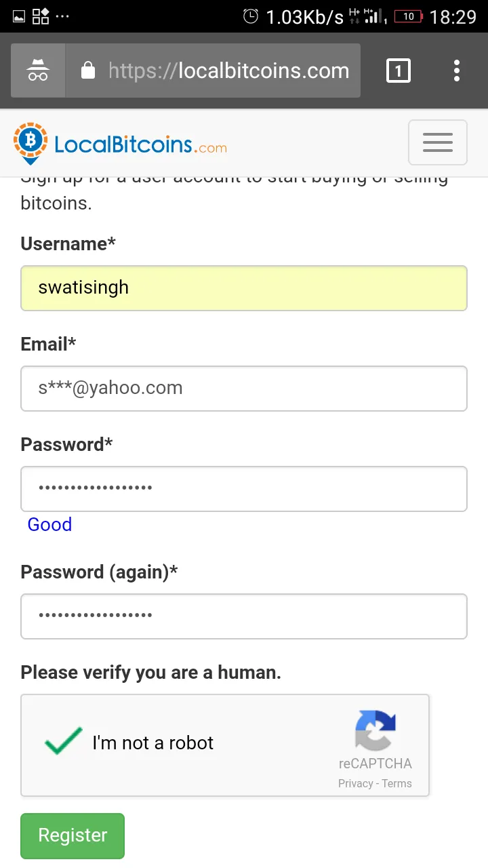Tap the alarm clock status icon
The height and width of the screenshot is (868, 488).
(251, 16)
